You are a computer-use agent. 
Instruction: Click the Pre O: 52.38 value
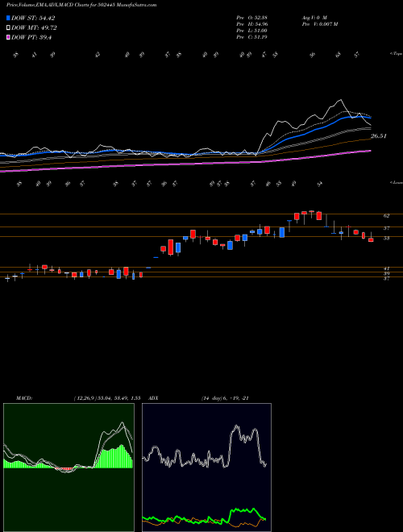[252, 18]
